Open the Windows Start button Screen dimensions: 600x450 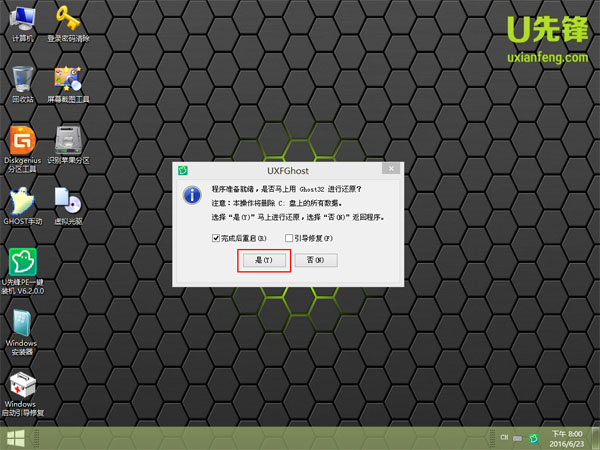pyautogui.click(x=16, y=438)
